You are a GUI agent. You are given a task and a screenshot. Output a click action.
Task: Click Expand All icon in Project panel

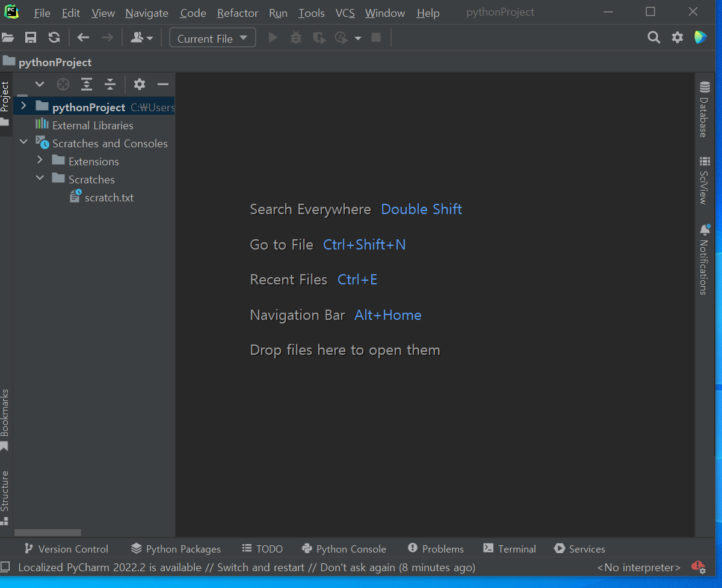coord(87,84)
